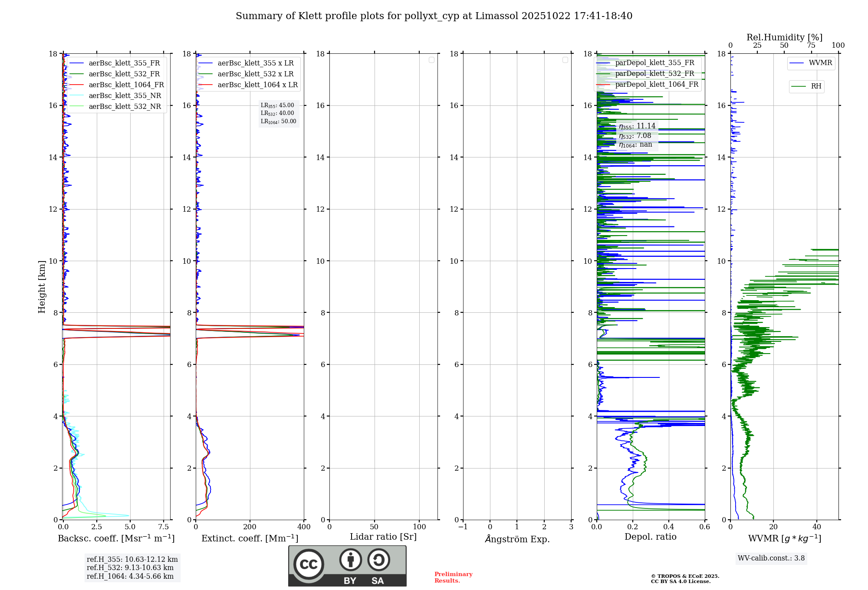Click aerBsc_klett_1064 x LR legend entry
The image size is (868, 590).
[x=257, y=85]
